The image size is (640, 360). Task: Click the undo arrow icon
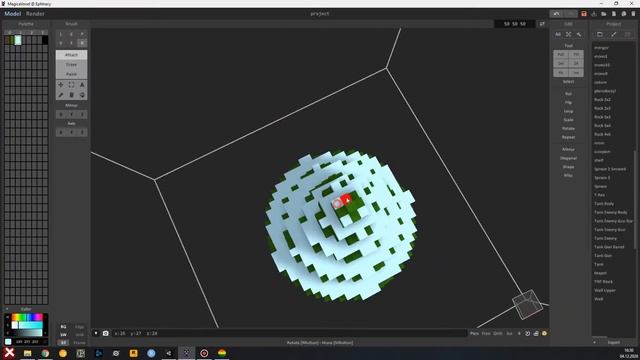point(556,14)
